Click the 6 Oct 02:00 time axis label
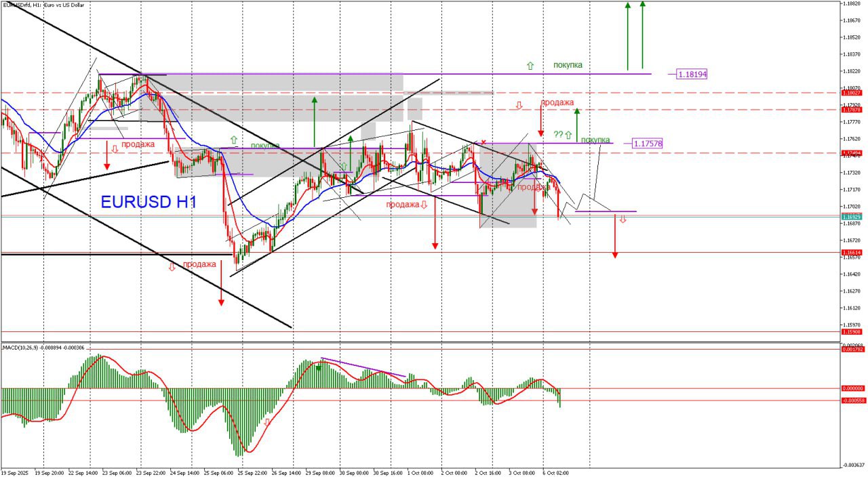 point(555,472)
